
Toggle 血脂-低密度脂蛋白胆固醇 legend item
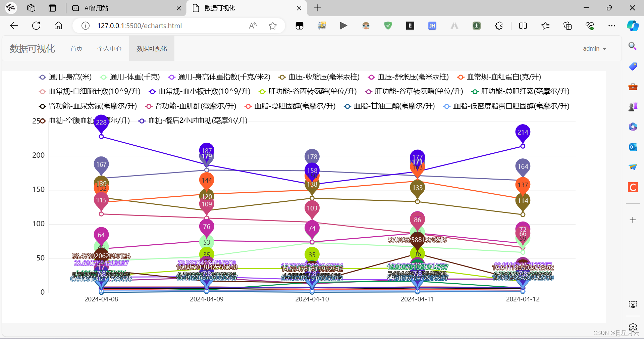pyautogui.click(x=506, y=106)
